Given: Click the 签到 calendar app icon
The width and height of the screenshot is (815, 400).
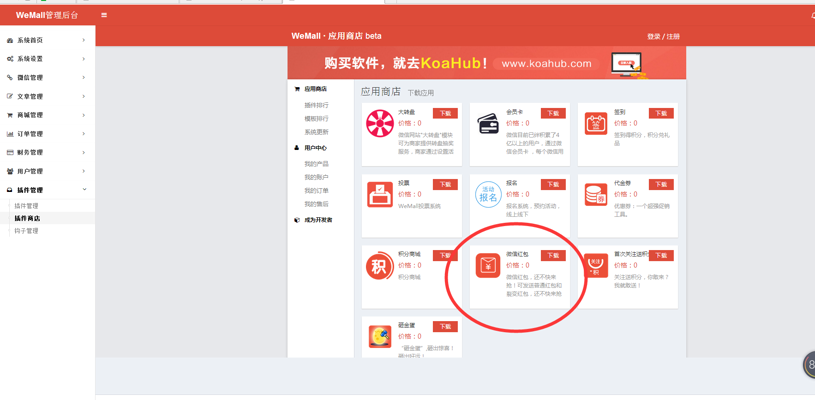Looking at the screenshot, I should tap(596, 124).
